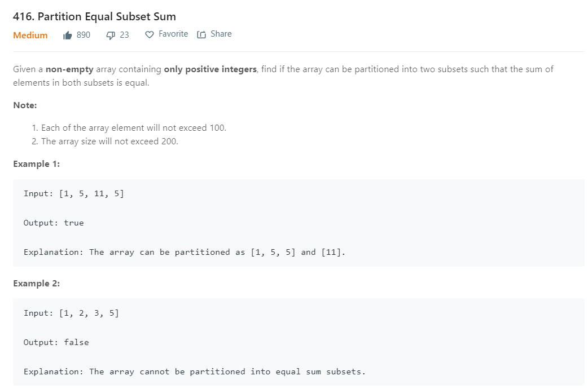Click the Share arrow icon

(201, 34)
